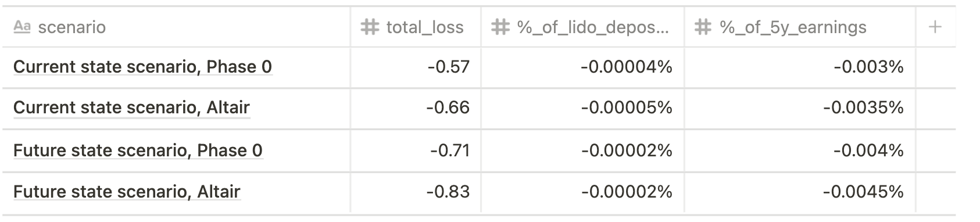Click the plus icon to add column

[x=935, y=27]
